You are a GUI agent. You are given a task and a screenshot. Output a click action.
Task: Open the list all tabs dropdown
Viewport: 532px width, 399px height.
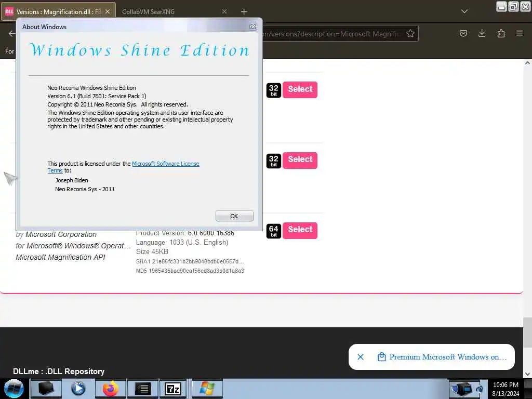pyautogui.click(x=464, y=11)
